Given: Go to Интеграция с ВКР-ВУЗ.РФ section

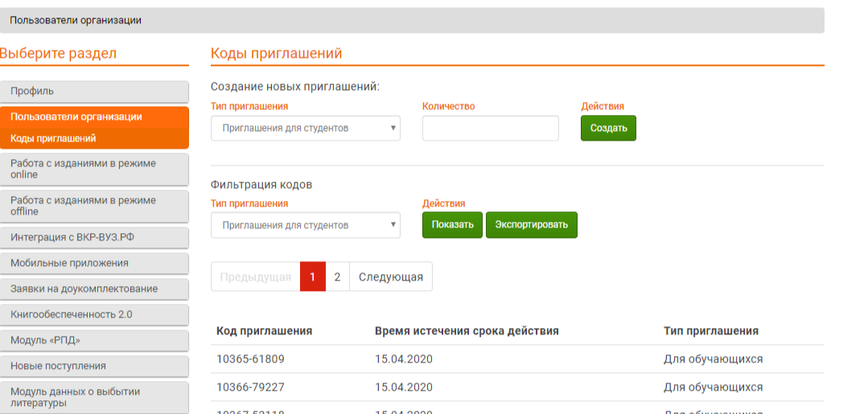Looking at the screenshot, I should click(94, 238).
